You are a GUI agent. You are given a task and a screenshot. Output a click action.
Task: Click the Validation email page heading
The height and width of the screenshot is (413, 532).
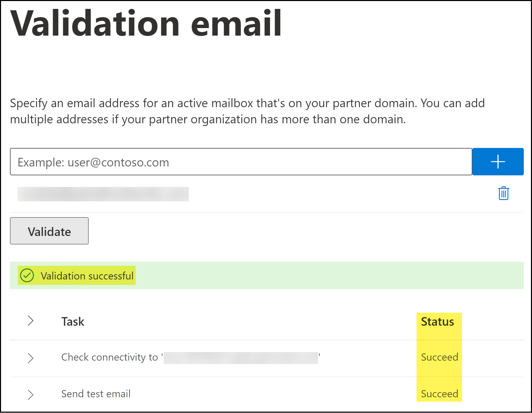point(146,23)
